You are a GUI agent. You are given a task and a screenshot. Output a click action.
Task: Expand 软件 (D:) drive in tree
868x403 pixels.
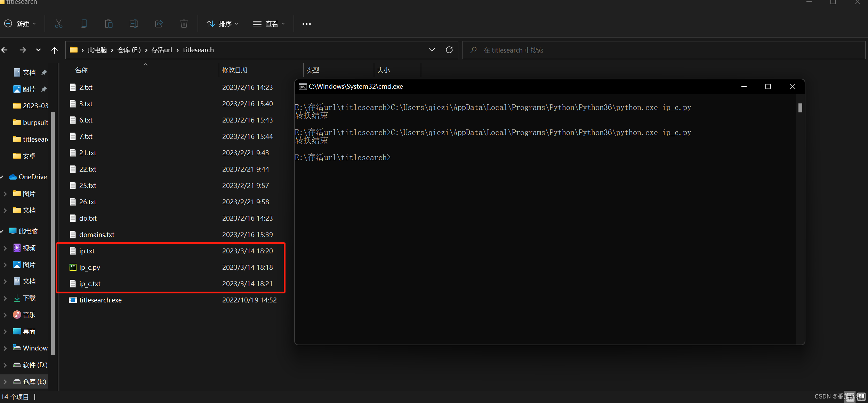[5, 365]
